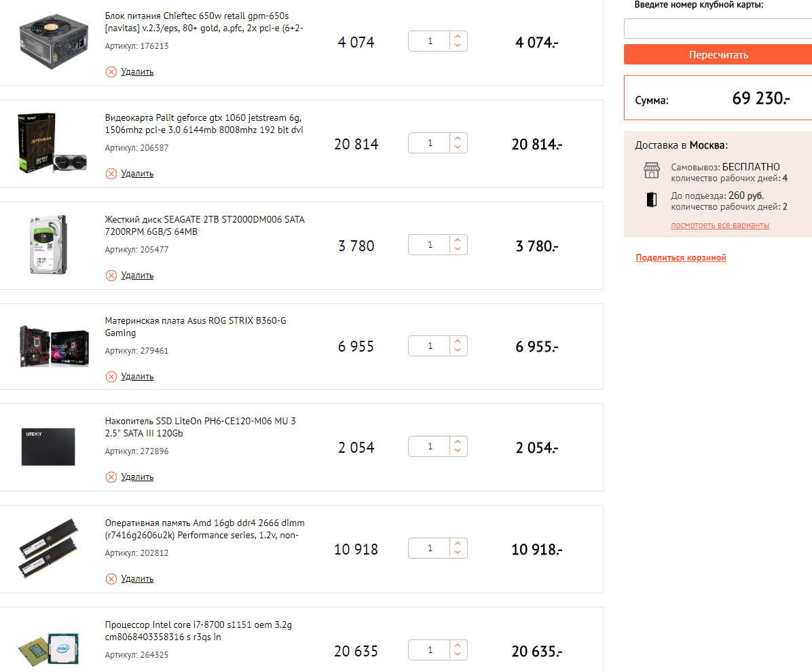Click the remove icon for Palit GTX 1060
812x672 pixels.
(x=111, y=174)
